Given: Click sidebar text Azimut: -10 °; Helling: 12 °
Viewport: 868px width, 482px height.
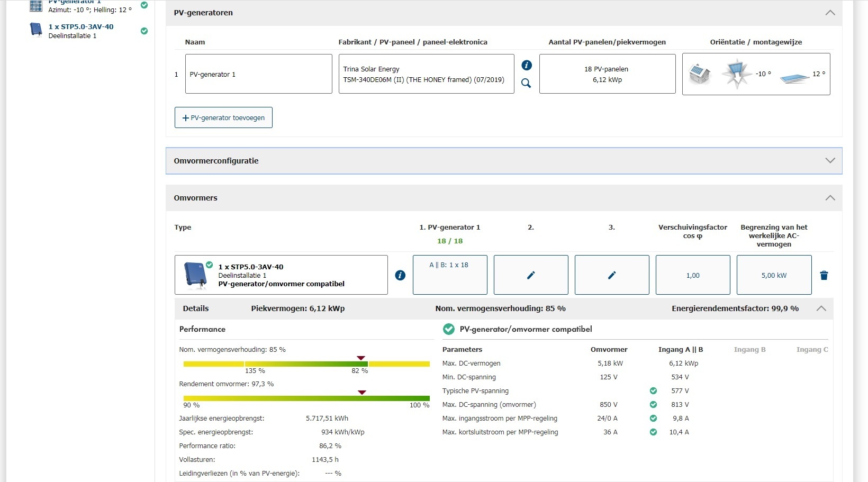Looking at the screenshot, I should click(90, 10).
